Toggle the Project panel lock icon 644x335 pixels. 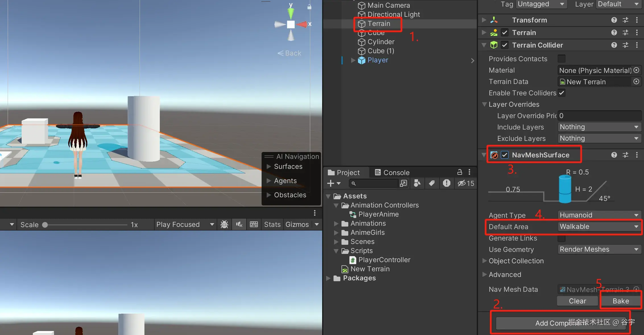[459, 172]
